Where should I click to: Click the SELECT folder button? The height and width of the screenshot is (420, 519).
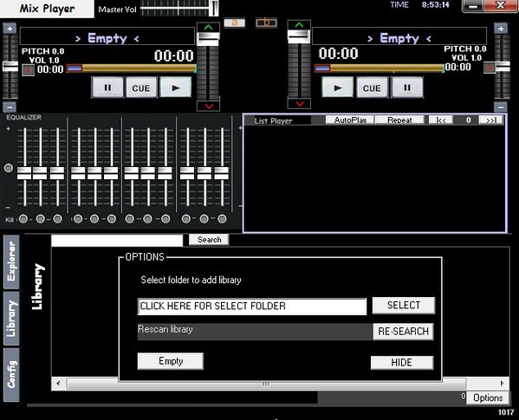point(404,305)
